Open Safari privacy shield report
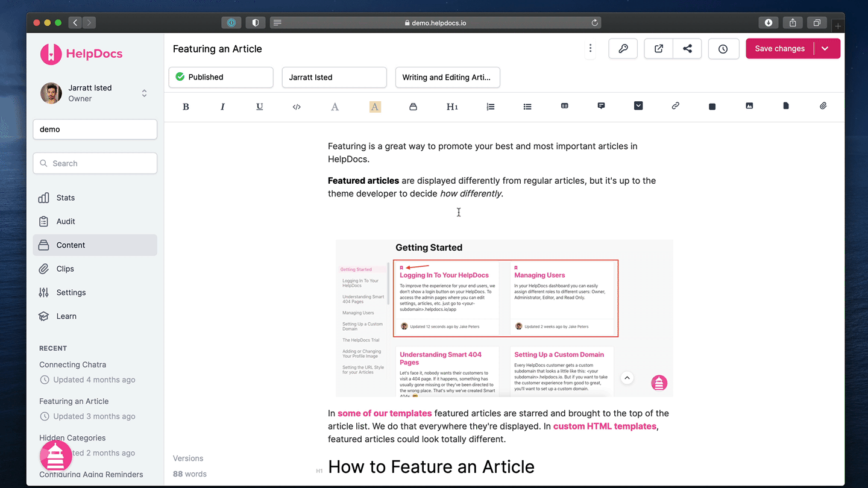 (256, 23)
